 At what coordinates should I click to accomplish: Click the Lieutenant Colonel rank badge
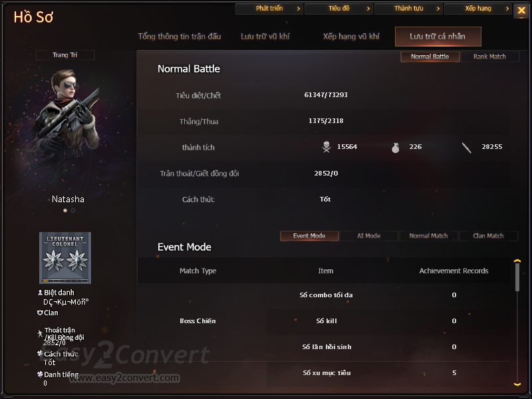pyautogui.click(x=65, y=258)
